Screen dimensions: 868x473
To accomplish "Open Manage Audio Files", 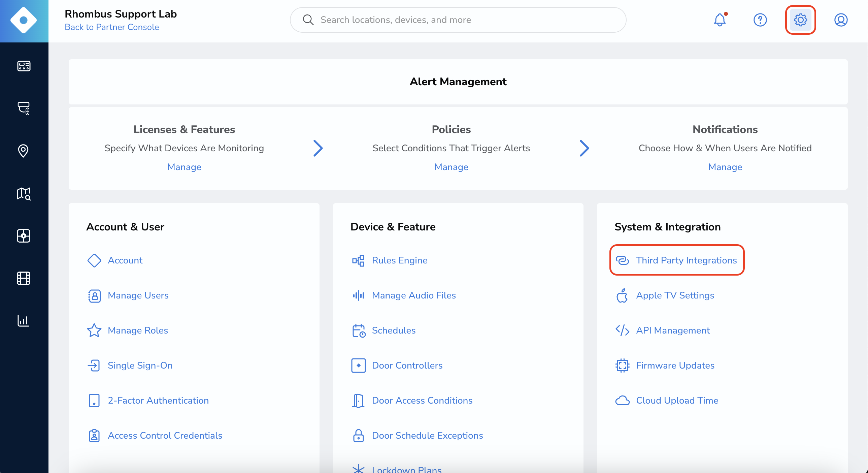I will coord(414,296).
